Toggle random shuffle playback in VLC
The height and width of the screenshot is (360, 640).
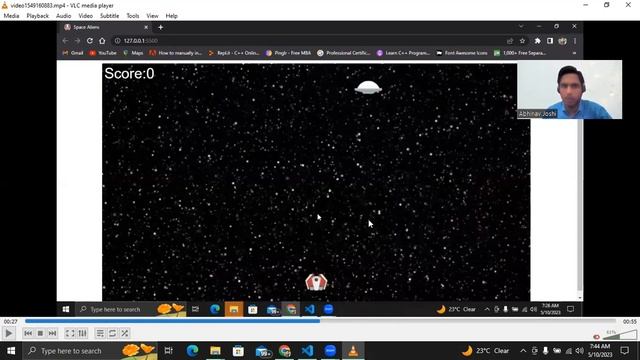124,333
